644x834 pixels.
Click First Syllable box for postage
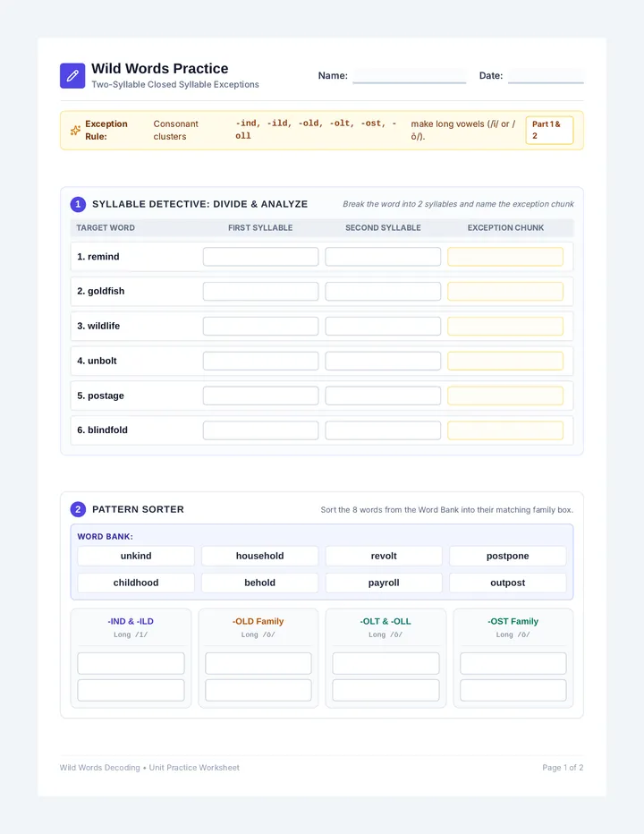point(260,396)
